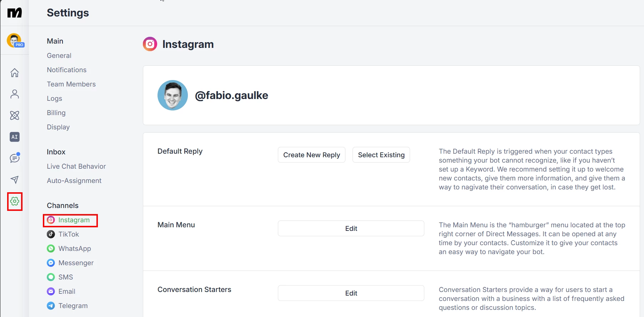The width and height of the screenshot is (644, 317).
Task: Open the Automation icon in sidebar
Action: click(15, 115)
